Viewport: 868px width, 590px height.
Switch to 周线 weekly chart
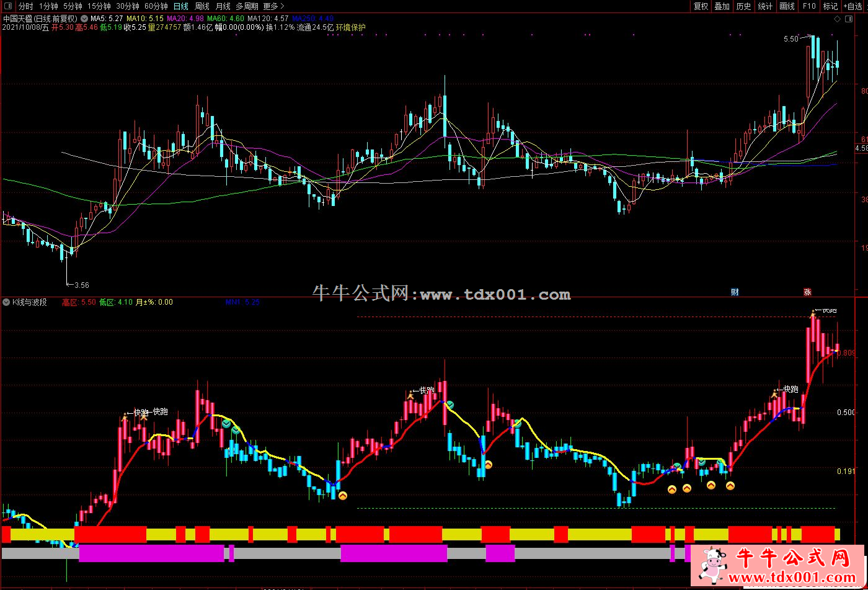tap(202, 6)
